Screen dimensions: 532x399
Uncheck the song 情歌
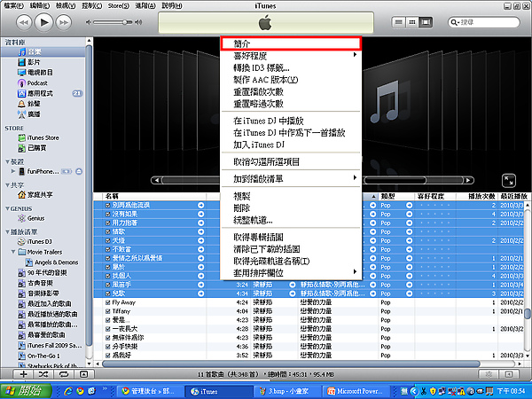[x=108, y=231]
